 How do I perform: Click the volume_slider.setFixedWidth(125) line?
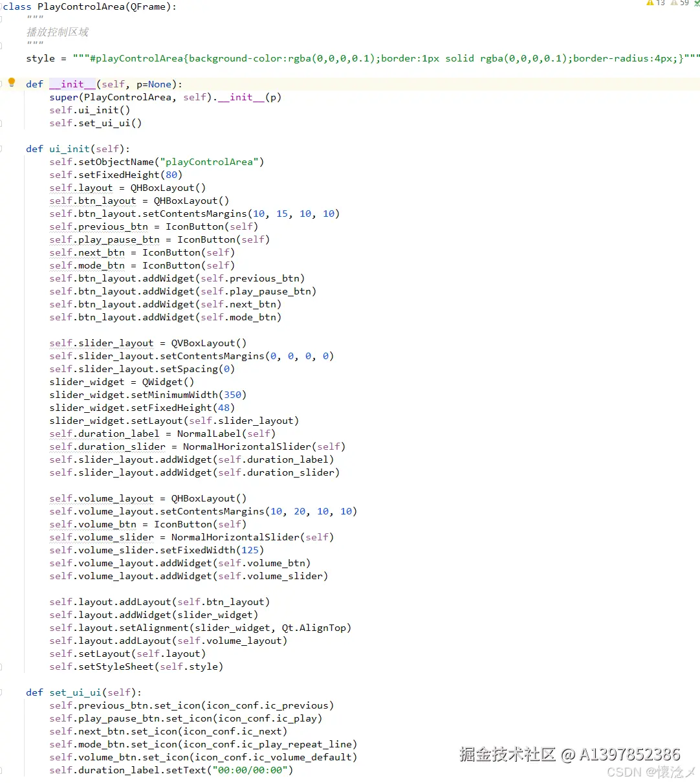tap(157, 550)
